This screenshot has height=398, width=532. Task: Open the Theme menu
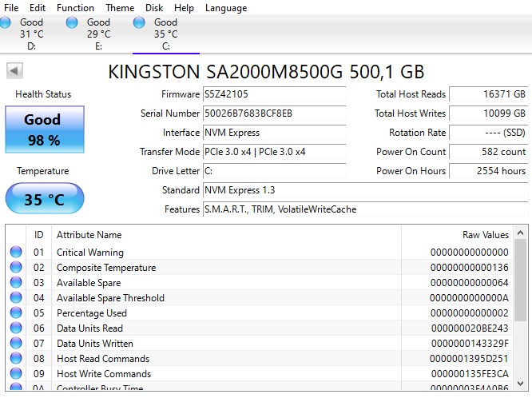[120, 7]
